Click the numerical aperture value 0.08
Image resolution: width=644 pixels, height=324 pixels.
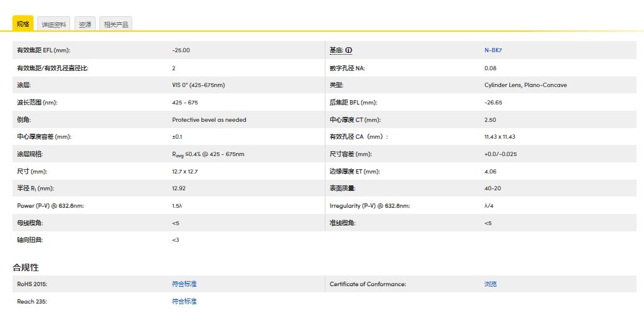[491, 68]
